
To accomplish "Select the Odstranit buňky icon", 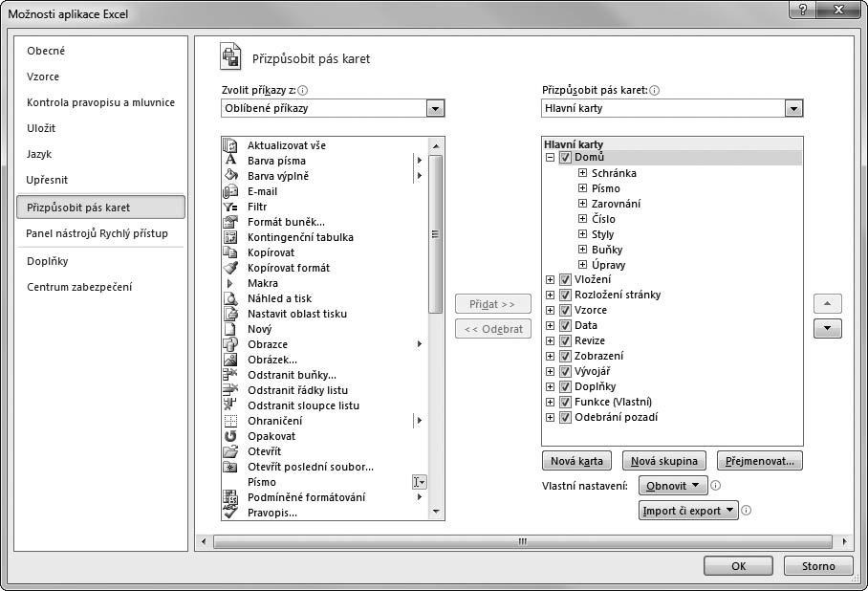I will coord(230,375).
